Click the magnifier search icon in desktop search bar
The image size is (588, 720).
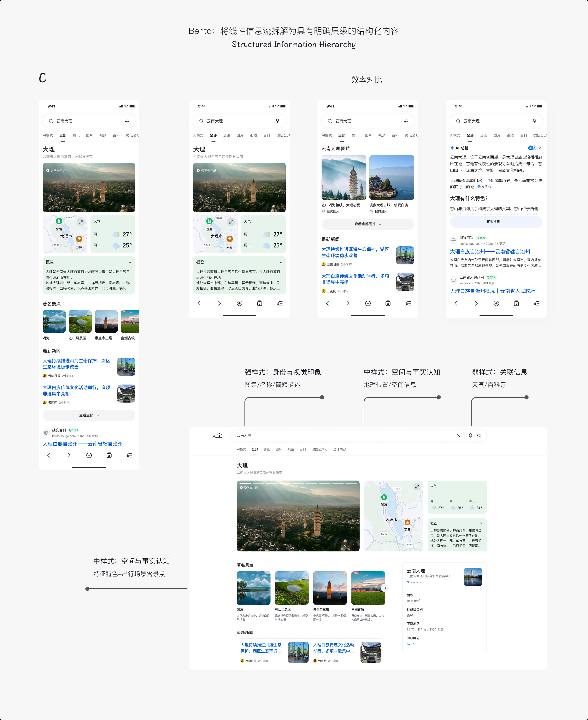479,436
